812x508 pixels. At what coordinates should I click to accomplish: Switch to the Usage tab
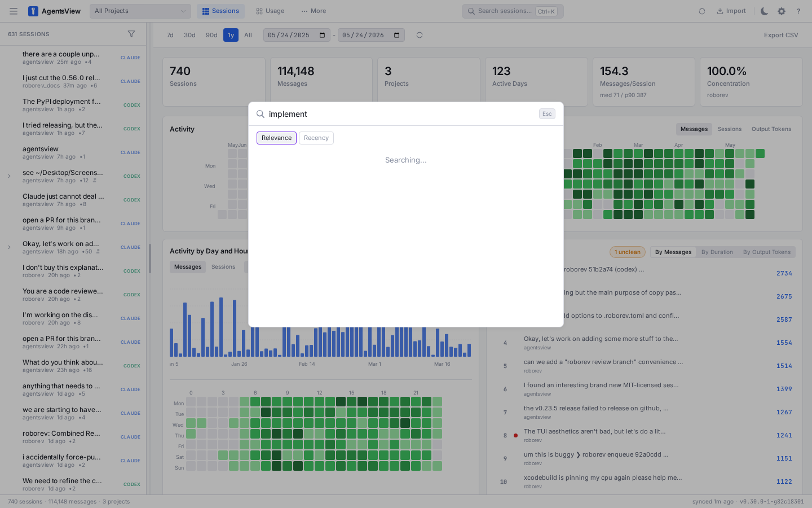(270, 11)
